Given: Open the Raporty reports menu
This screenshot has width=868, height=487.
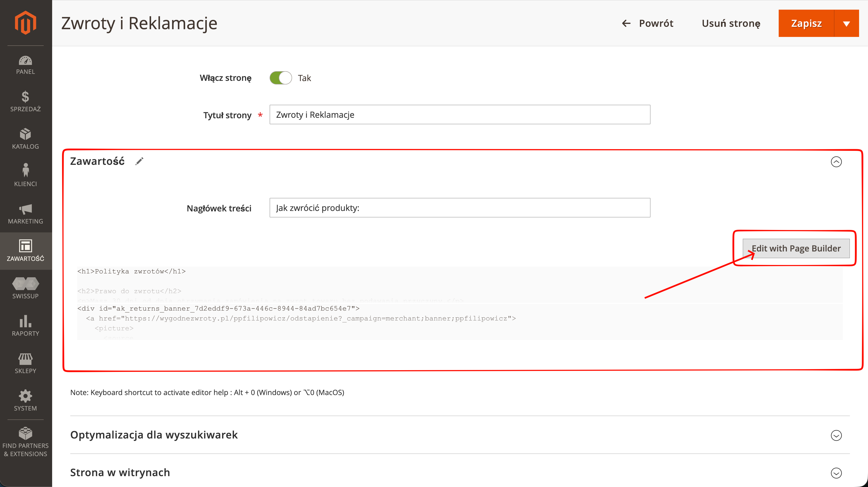Looking at the screenshot, I should [x=26, y=326].
